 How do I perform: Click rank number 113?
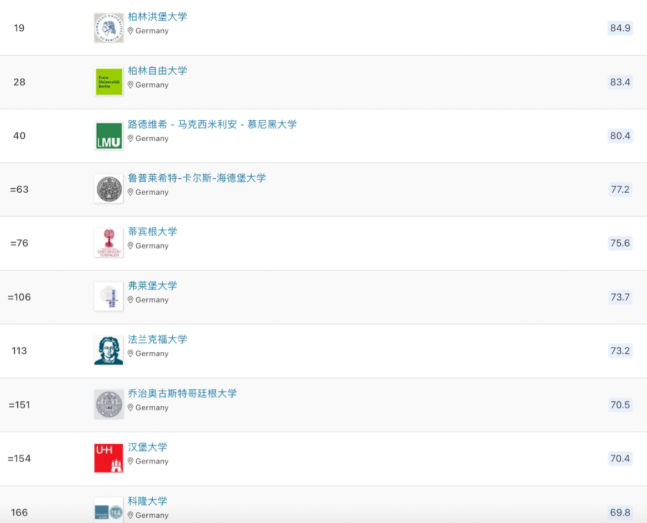[x=19, y=351]
